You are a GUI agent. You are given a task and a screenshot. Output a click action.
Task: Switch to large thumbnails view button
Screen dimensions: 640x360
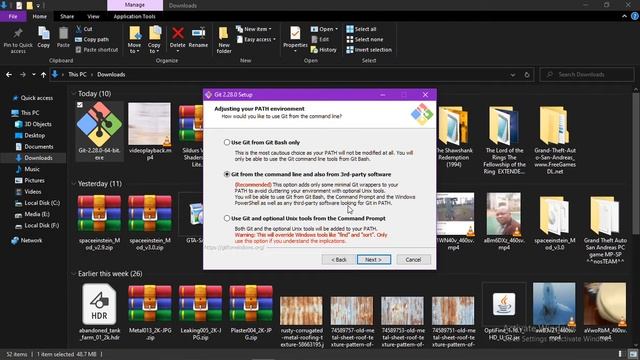632,354
